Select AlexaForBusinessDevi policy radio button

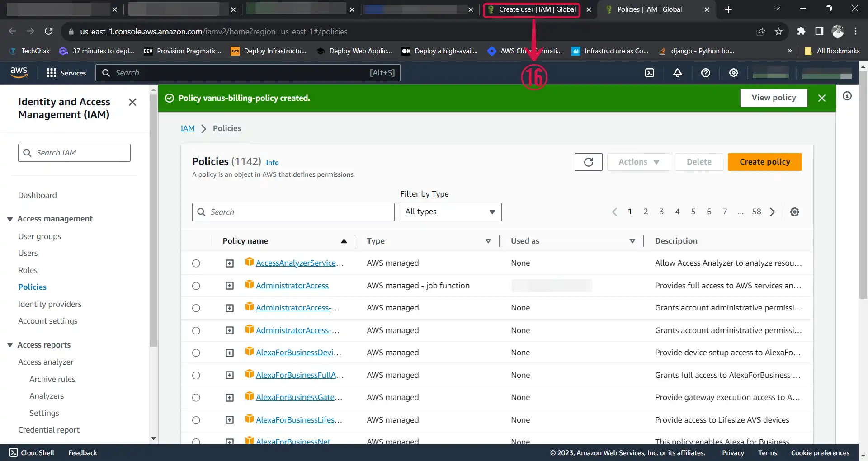196,353
